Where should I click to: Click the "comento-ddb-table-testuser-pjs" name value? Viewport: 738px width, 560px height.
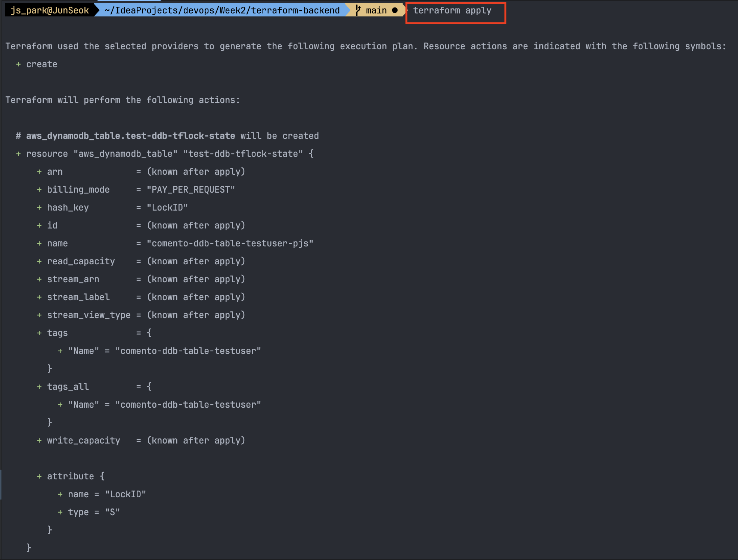(x=230, y=243)
